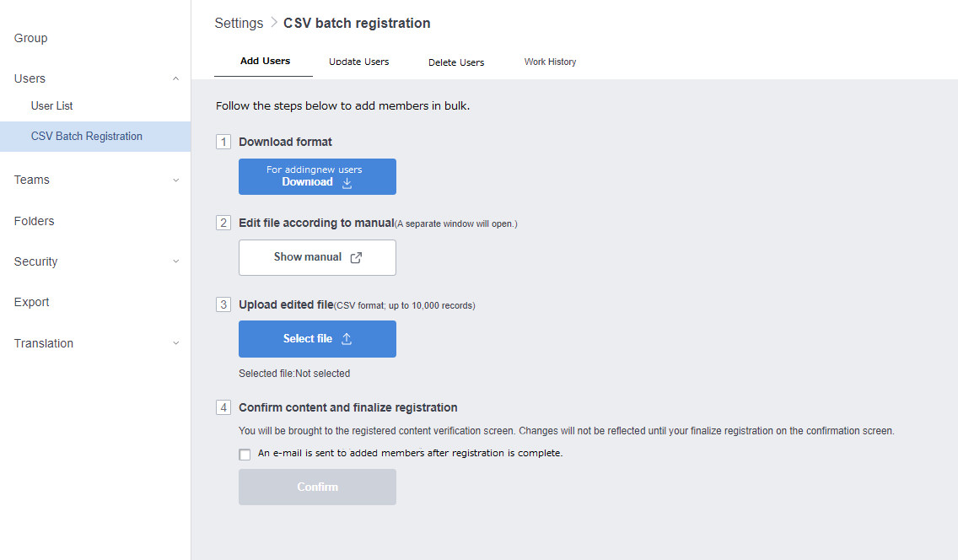The image size is (958, 560).
Task: Enable e-mail notification to added members checkbox
Action: 245,455
